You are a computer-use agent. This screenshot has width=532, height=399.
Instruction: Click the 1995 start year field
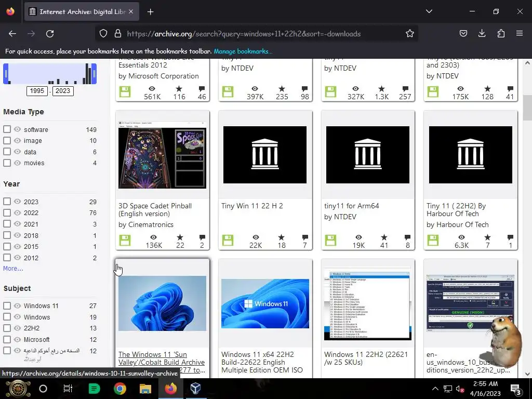pos(37,91)
